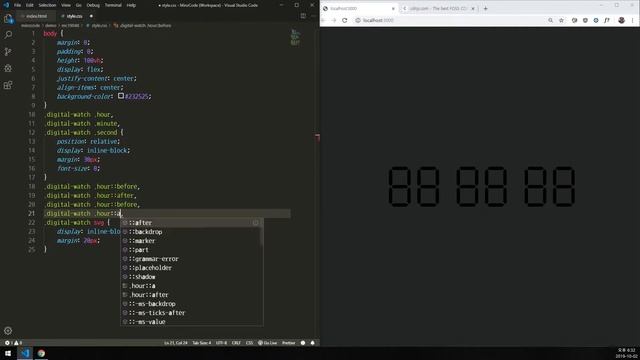Click the feedback smiley in status bar
The height and width of the screenshot is (360, 640).
[x=303, y=343]
